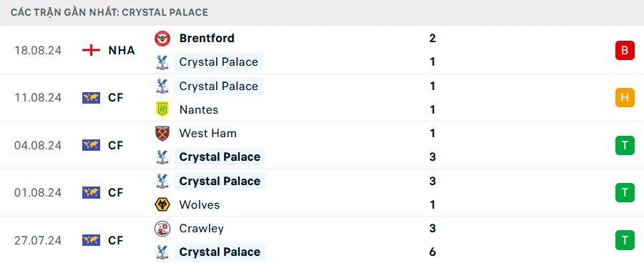Open the Brentford team link

(207, 38)
